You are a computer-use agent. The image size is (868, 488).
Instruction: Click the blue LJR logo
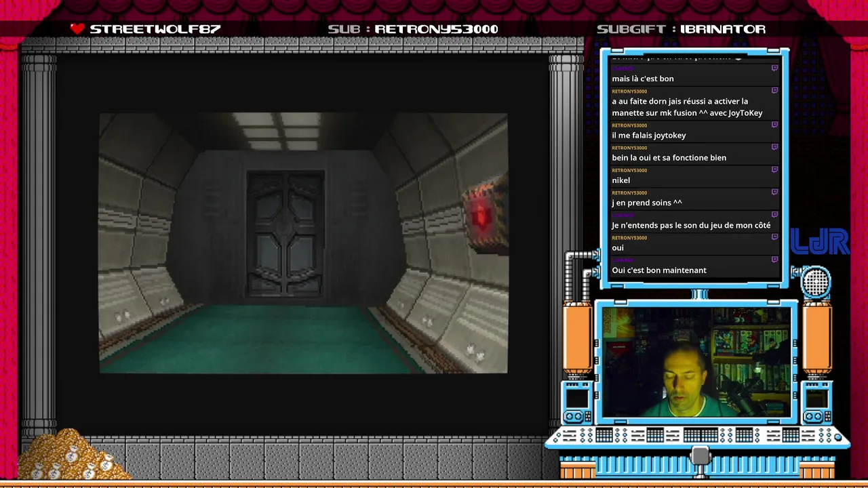coord(821,242)
